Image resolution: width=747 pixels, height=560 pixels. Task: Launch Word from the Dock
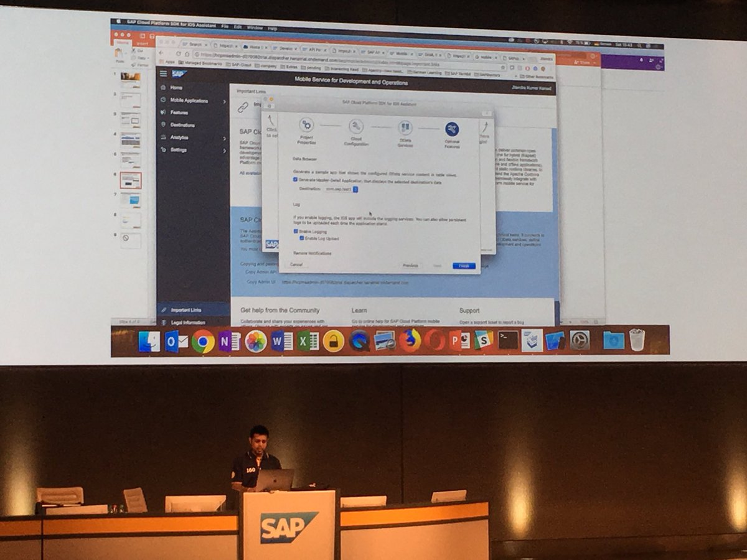tap(281, 342)
